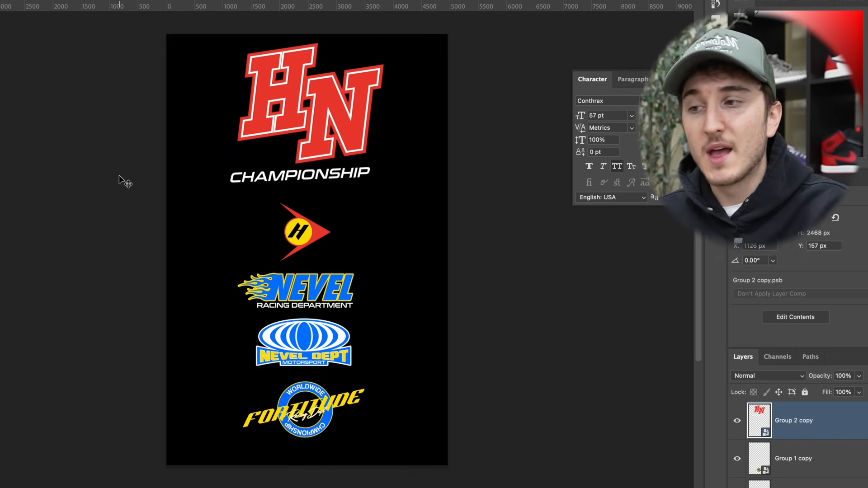The image size is (868, 488).
Task: Lock transparent pixels on the layer
Action: (x=753, y=392)
